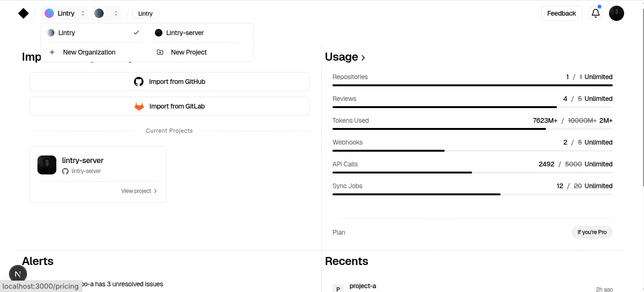Click the folder icon beside New Project
Viewport: 644px width, 292px height.
coord(160,52)
